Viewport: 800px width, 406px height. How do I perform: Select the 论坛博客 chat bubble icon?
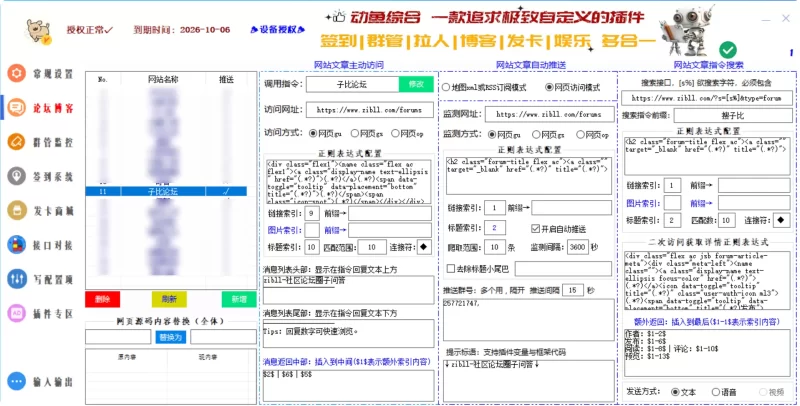[x=16, y=108]
